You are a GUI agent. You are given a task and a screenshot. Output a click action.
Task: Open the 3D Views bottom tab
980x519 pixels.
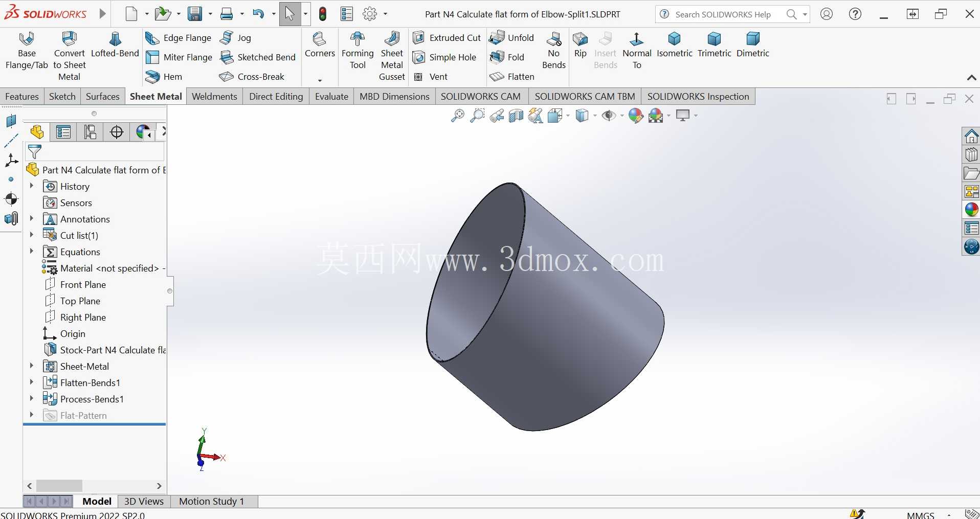(x=144, y=502)
